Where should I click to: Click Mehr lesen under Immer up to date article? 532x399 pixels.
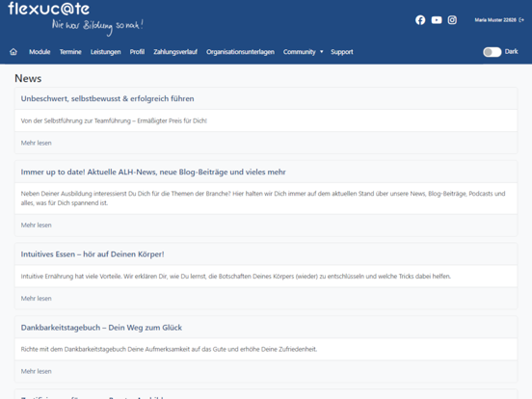coord(37,225)
